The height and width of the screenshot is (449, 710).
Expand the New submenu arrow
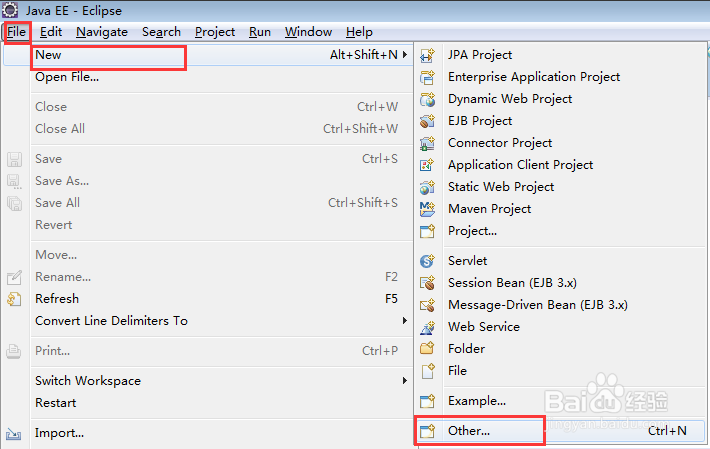[x=405, y=55]
